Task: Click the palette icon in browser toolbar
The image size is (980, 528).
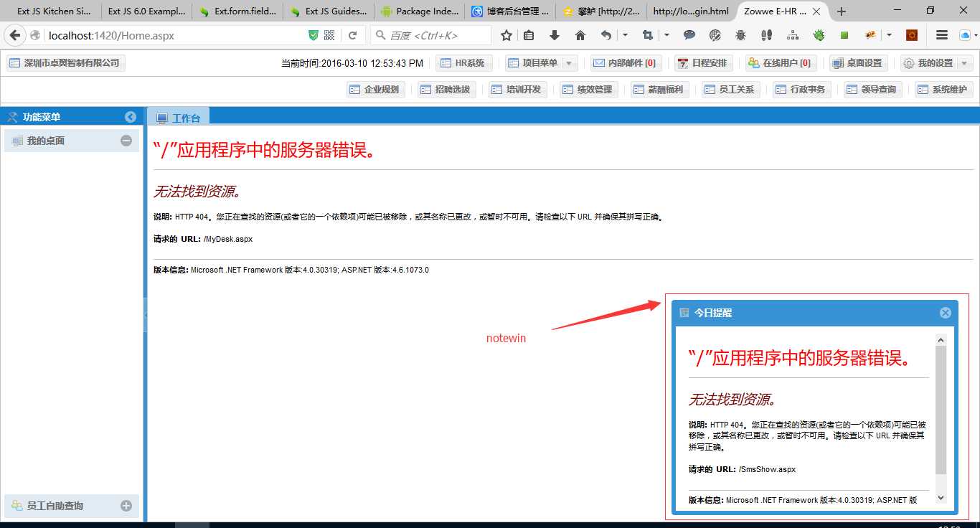Action: click(x=715, y=35)
